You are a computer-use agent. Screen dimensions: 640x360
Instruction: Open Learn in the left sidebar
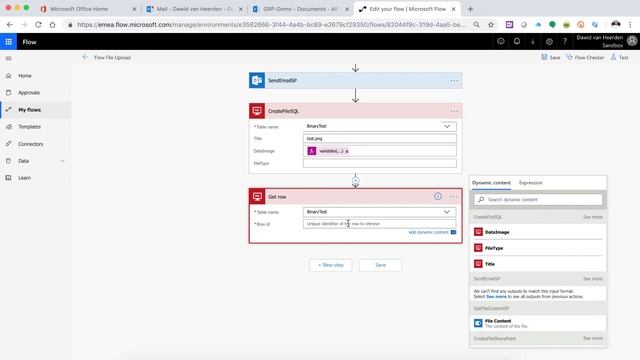tap(24, 178)
